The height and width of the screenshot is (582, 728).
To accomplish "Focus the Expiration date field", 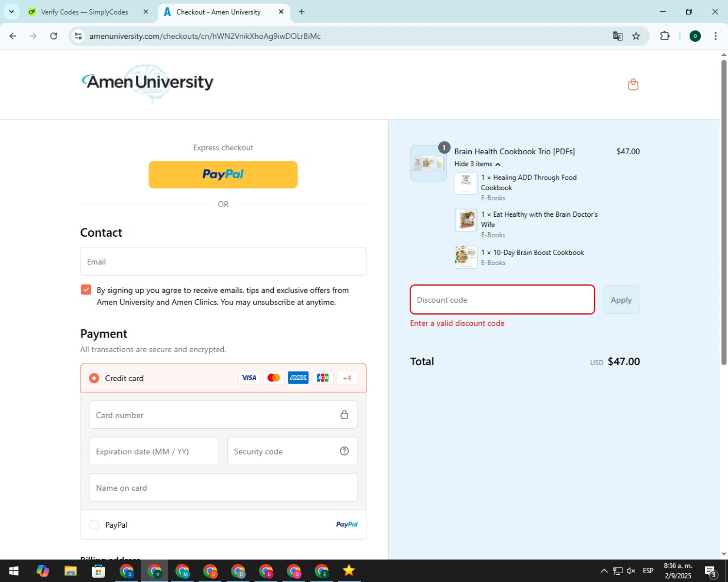I will [x=154, y=451].
